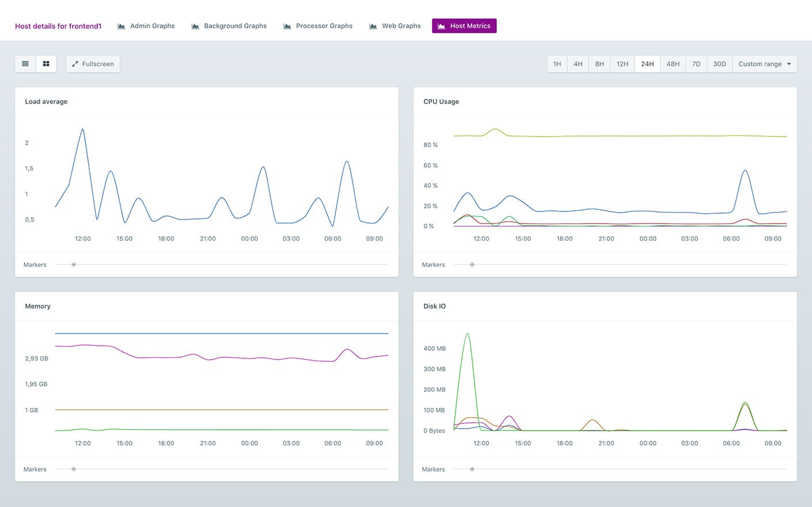Open the Web Graphs tab
The height and width of the screenshot is (507, 812).
(x=395, y=26)
